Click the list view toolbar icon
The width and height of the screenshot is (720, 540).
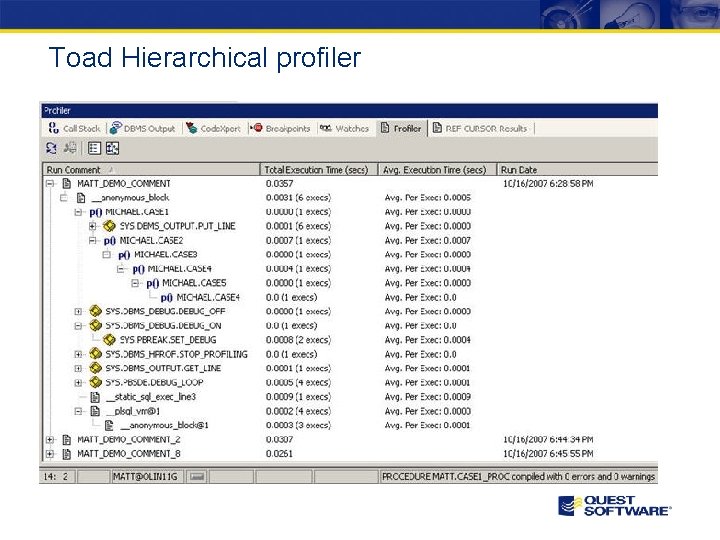(94, 148)
